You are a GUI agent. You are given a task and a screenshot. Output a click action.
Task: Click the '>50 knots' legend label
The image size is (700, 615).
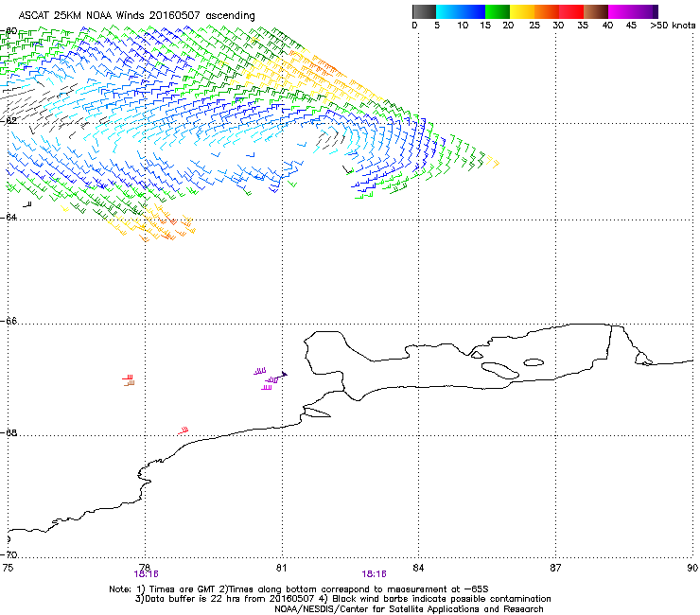click(673, 26)
